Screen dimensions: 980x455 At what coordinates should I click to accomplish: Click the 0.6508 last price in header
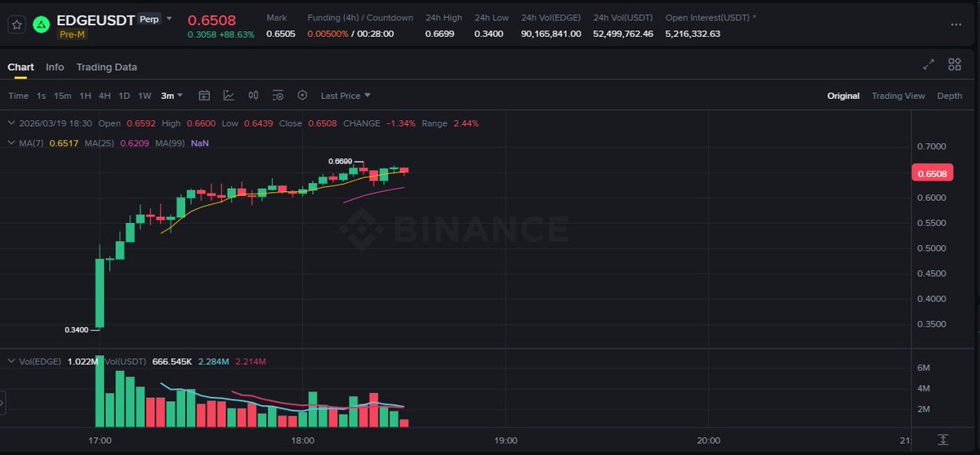pos(212,20)
